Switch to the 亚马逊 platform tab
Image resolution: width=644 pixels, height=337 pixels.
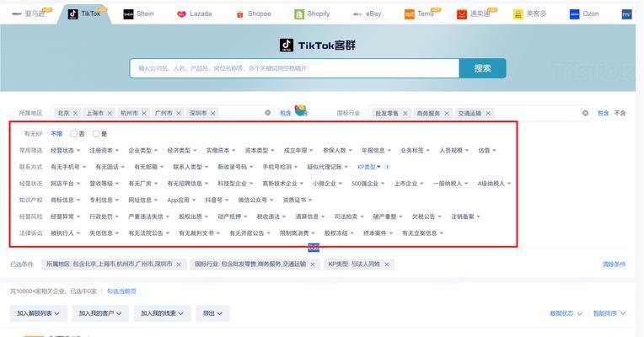click(32, 14)
